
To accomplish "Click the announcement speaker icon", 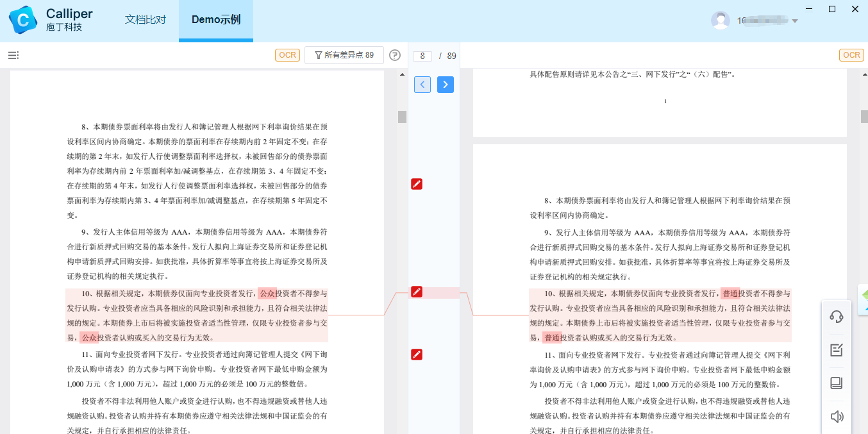I will [x=837, y=417].
